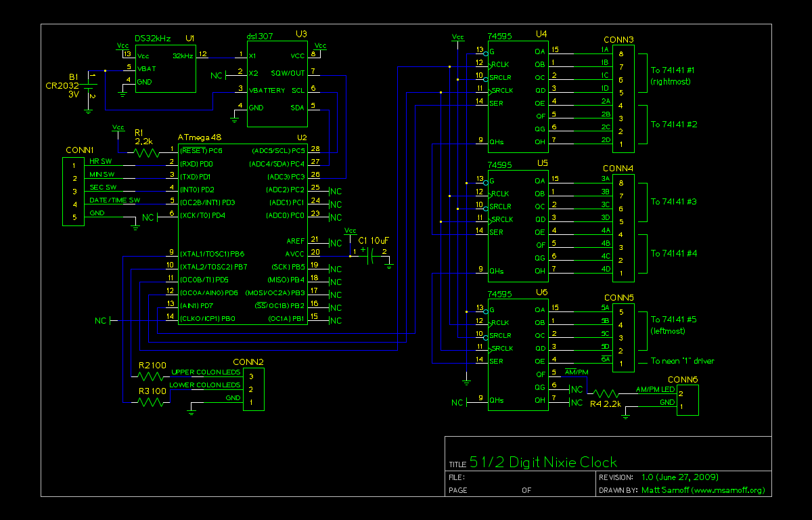Click the (CLKO/ICP1) PB0 pin label
The image size is (812, 520).
(208, 318)
